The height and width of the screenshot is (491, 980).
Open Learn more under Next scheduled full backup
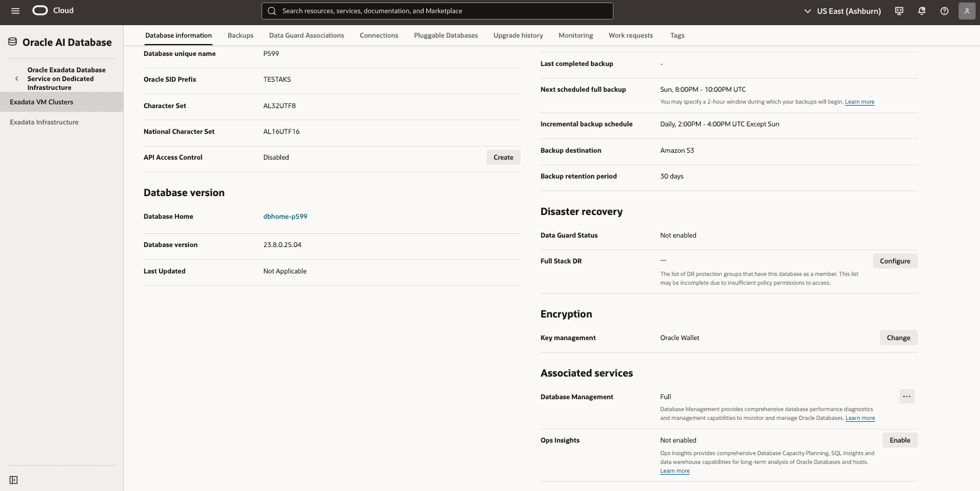859,102
